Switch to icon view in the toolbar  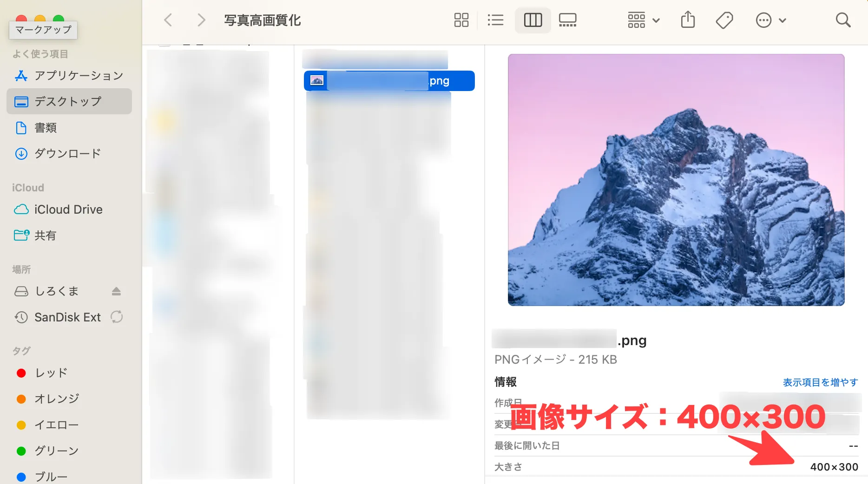click(x=461, y=20)
